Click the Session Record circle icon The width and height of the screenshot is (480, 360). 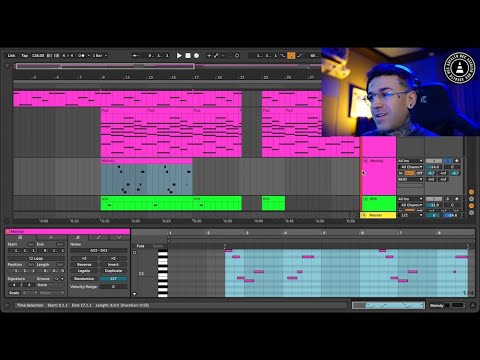[x=237, y=56]
